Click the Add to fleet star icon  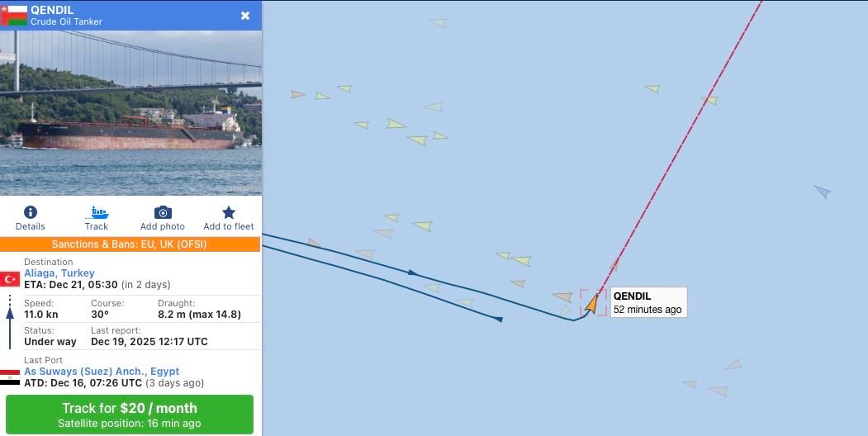click(229, 212)
